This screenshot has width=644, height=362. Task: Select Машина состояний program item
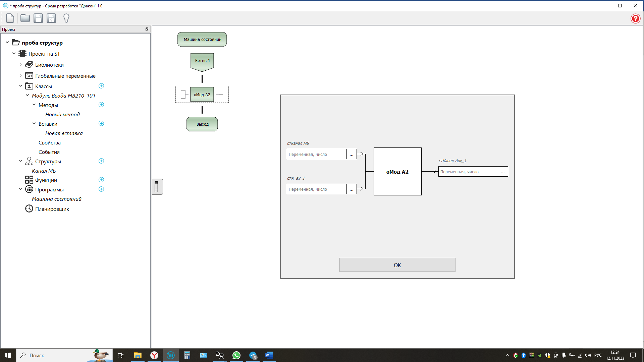pyautogui.click(x=56, y=199)
